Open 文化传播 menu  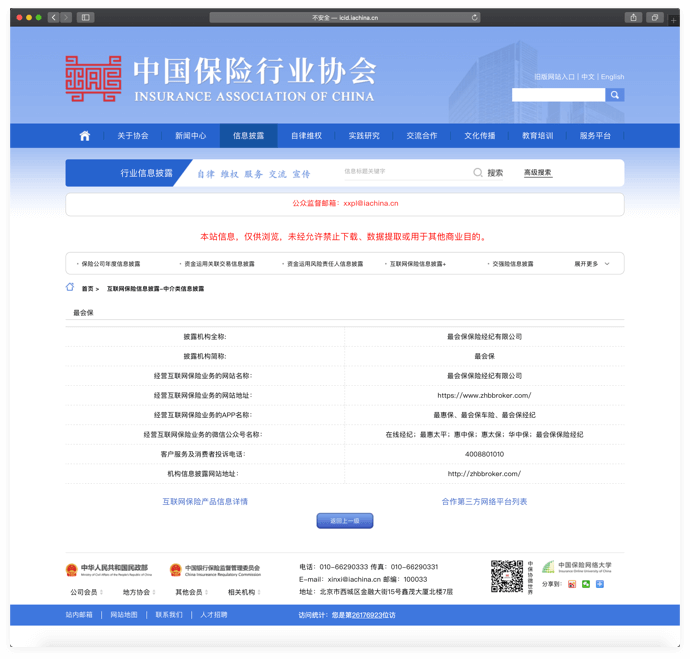point(480,136)
